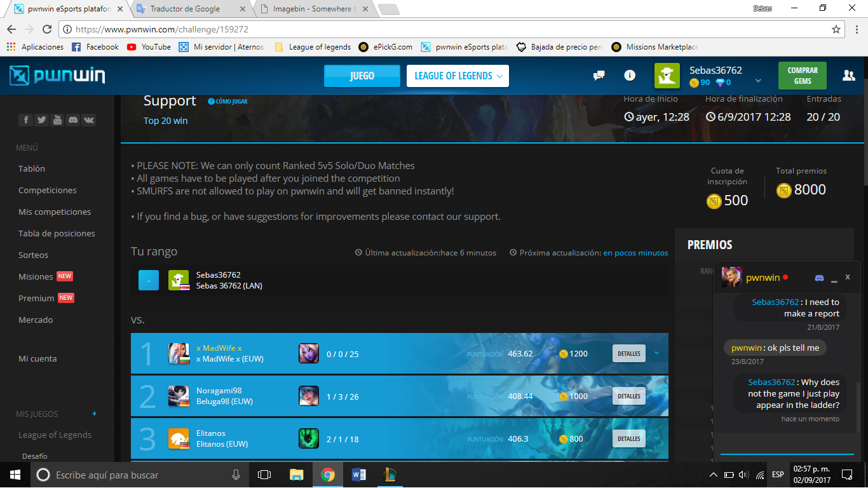Viewport: 868px width, 488px height.
Task: Open League of Legends sidebar game link
Action: 55,435
